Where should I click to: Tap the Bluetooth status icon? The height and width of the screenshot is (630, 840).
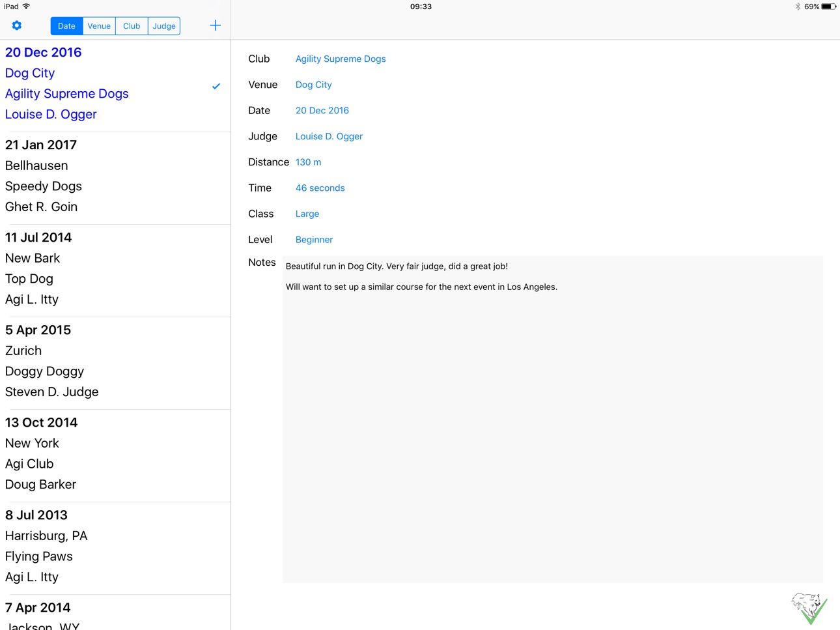coord(798,7)
